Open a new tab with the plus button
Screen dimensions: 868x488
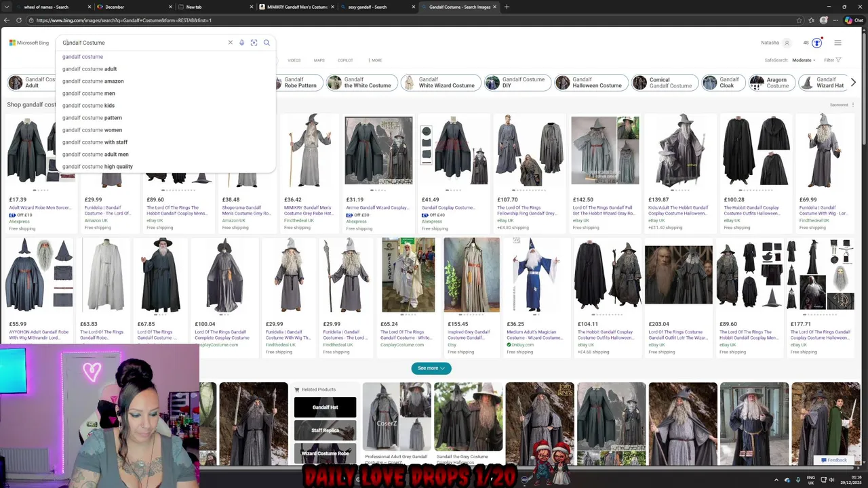coord(507,7)
